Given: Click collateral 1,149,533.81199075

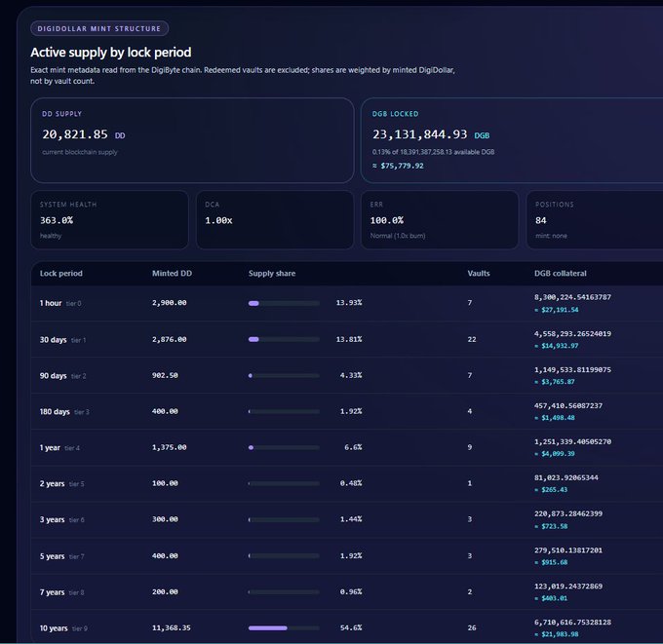Looking at the screenshot, I should [572, 370].
